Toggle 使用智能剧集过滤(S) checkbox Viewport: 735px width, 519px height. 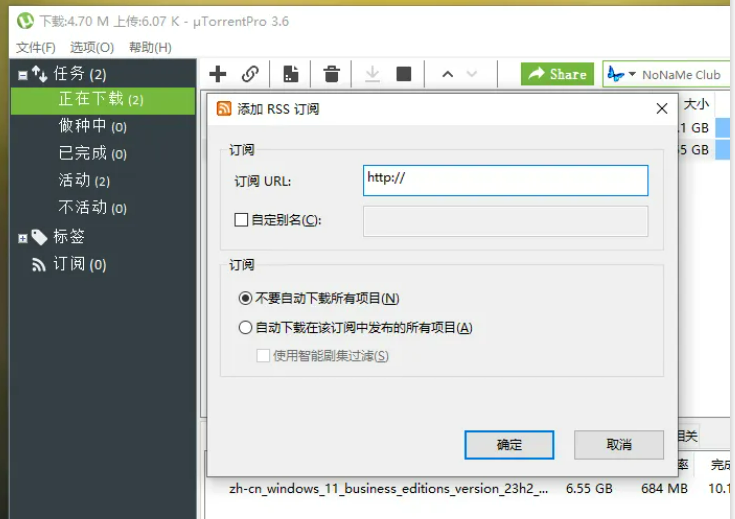tap(263, 356)
